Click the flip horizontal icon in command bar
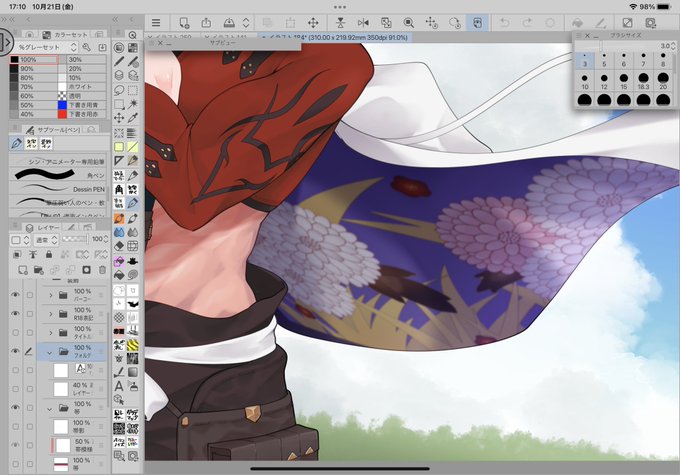 363,23
